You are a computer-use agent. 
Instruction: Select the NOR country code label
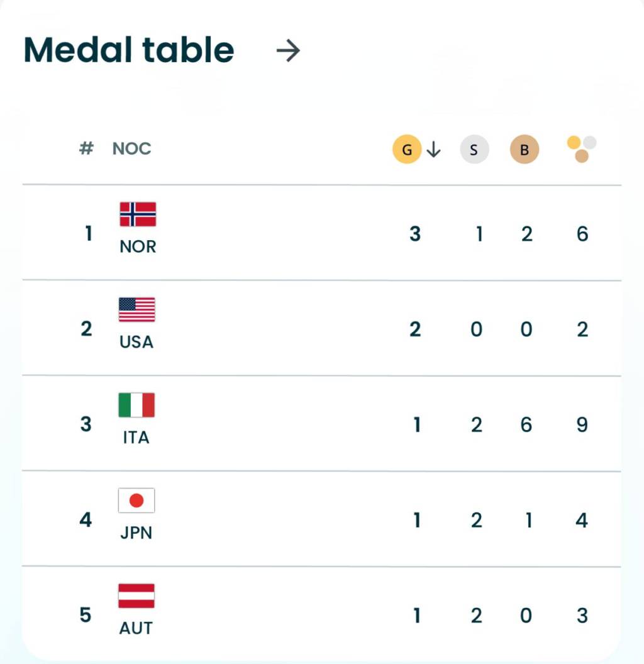pos(138,246)
